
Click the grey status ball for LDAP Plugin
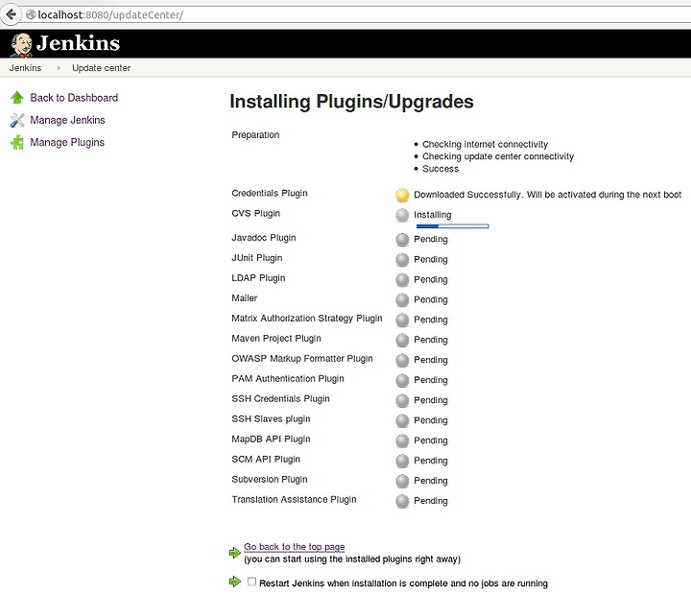(x=402, y=280)
